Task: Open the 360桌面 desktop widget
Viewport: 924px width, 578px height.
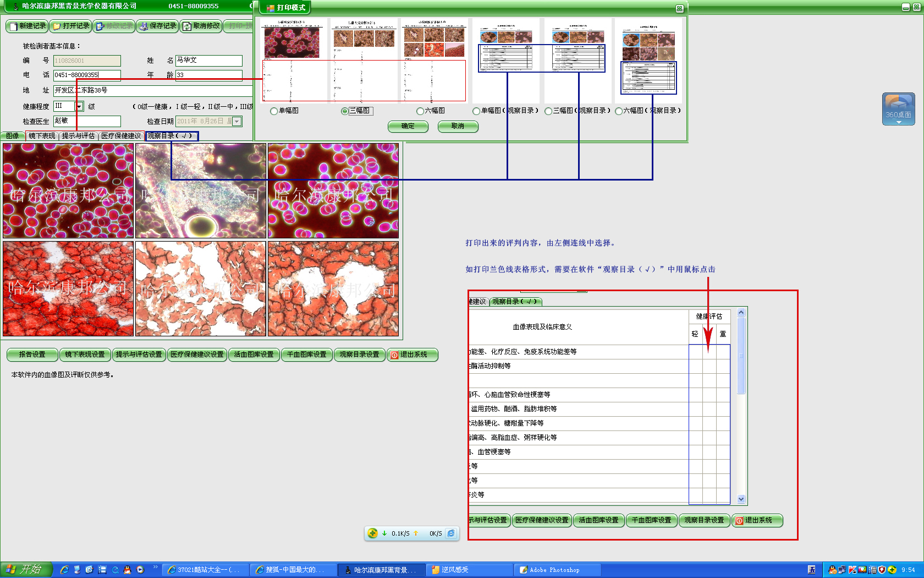Action: 898,108
